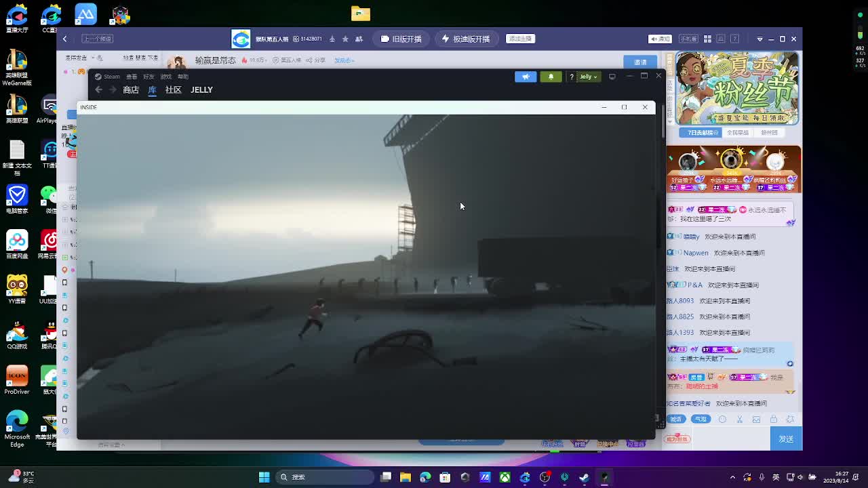868x488 pixels.
Task: Expand the Jelly account dropdown
Action: [588, 77]
